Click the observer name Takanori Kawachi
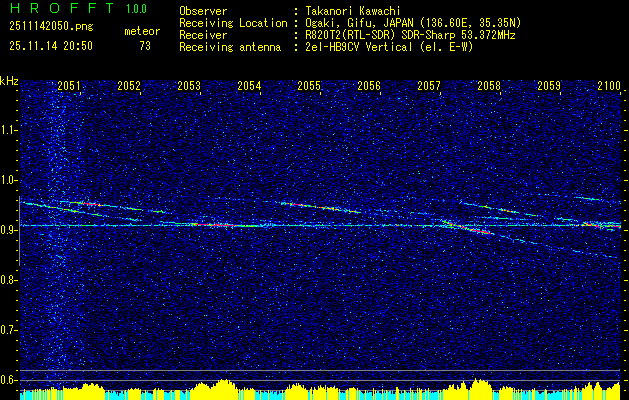Screen dimensions: 629x400 tap(353, 11)
